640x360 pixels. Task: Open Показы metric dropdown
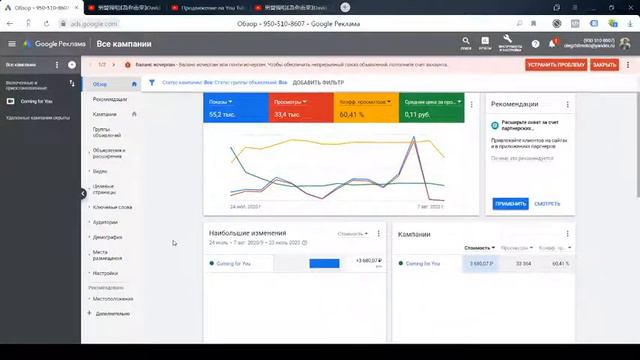coord(220,102)
